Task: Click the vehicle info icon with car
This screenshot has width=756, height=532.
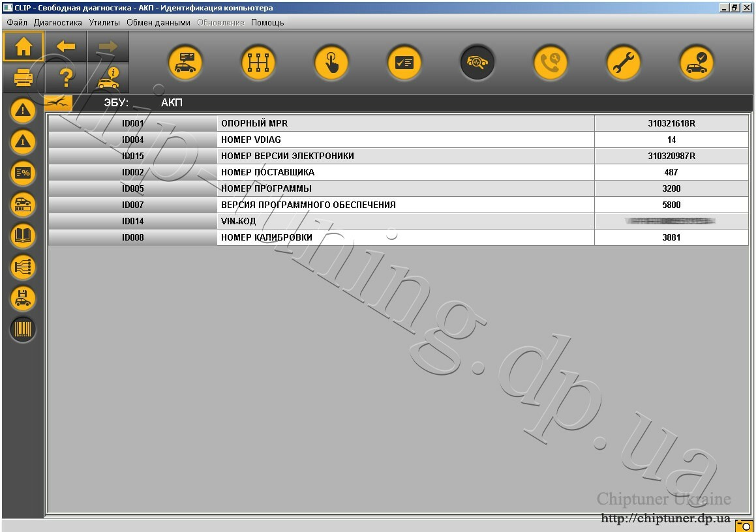Action: click(x=108, y=77)
